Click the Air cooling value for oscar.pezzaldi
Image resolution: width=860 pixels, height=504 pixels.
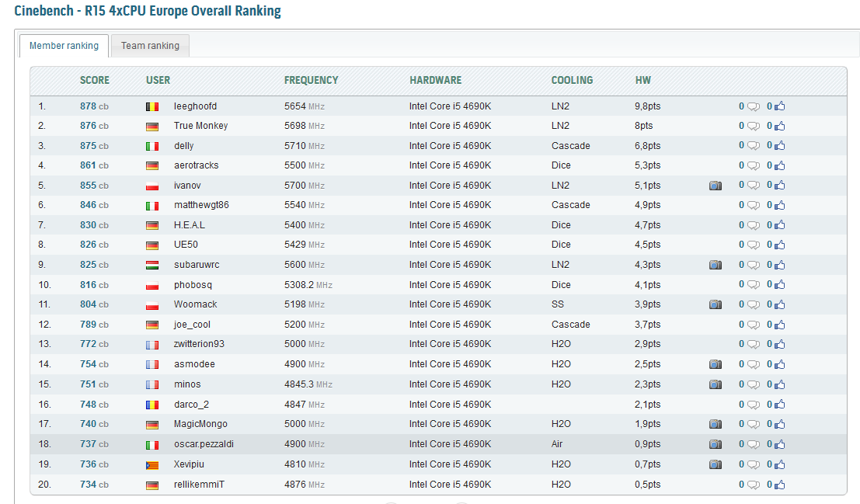click(557, 444)
